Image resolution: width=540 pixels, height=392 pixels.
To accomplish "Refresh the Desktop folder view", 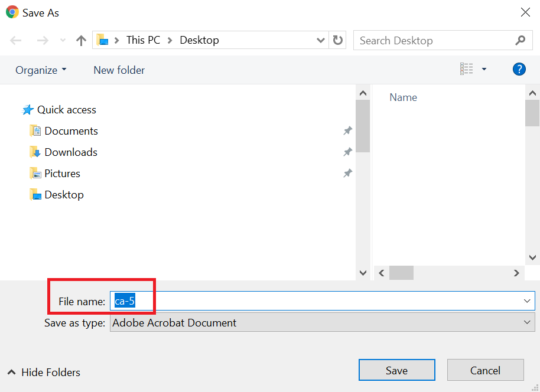I will [x=337, y=40].
